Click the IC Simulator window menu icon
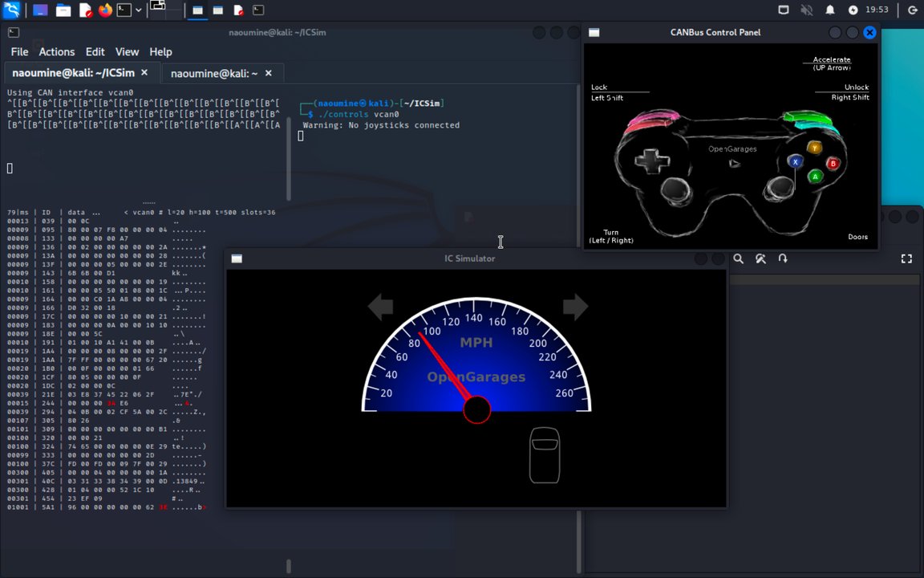 click(237, 258)
